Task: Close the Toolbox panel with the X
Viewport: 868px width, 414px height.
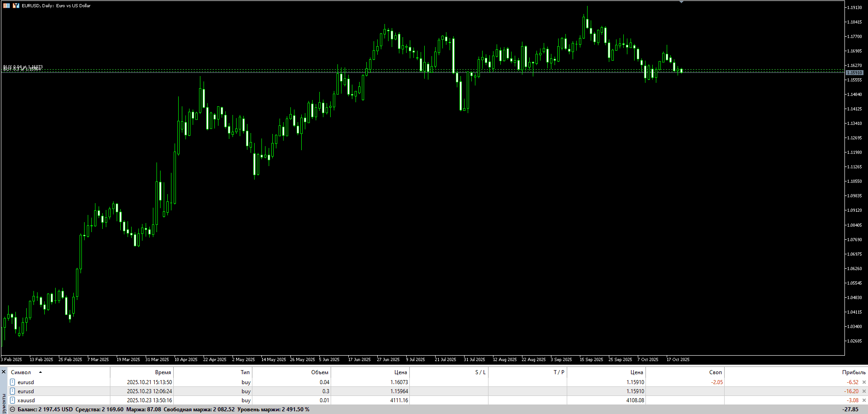Action: (4, 372)
